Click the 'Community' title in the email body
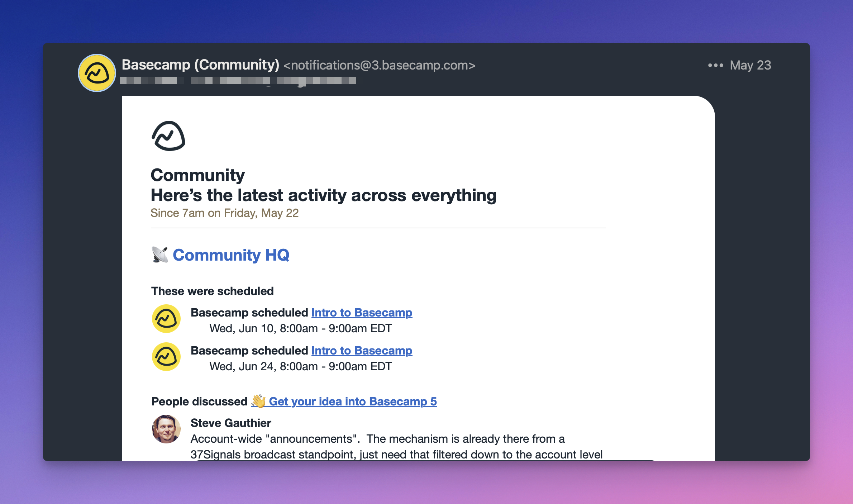The height and width of the screenshot is (504, 853). coord(197,175)
